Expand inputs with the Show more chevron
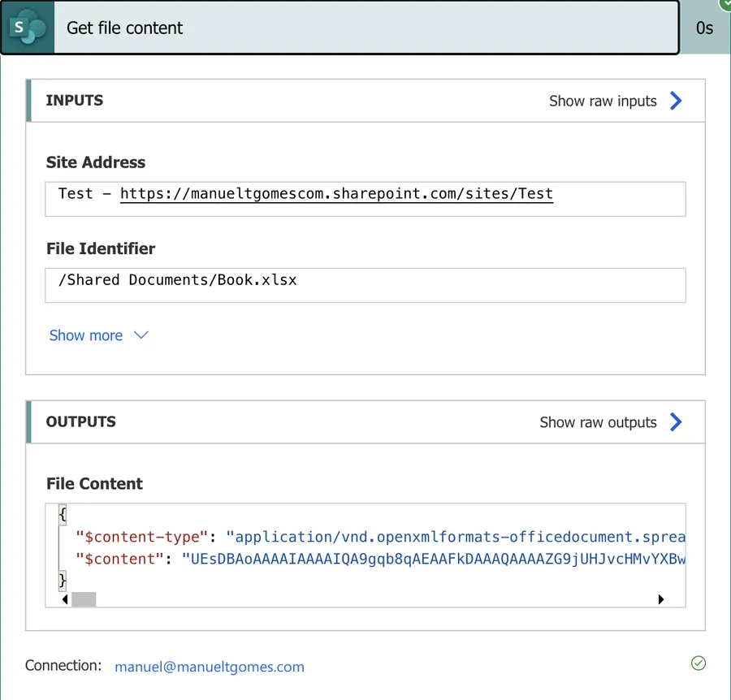Image resolution: width=731 pixels, height=700 pixels. click(141, 335)
